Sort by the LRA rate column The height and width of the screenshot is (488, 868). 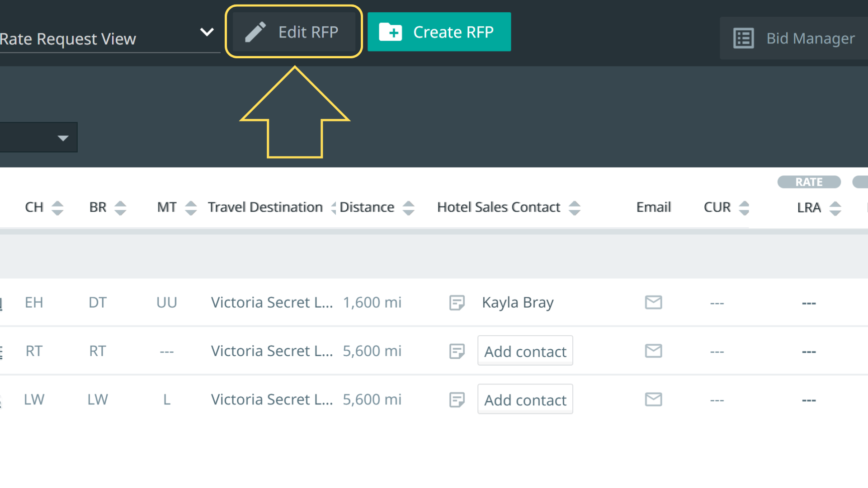coord(835,208)
